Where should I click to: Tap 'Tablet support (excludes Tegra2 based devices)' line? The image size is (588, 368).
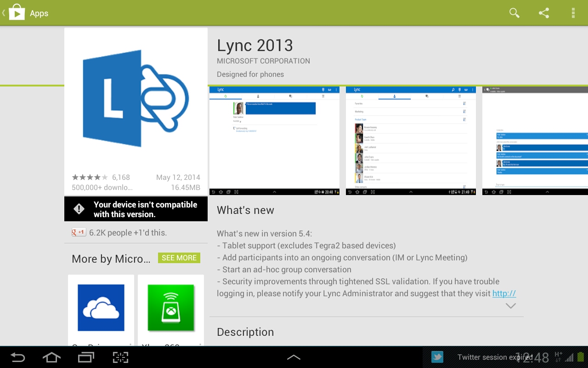coord(306,246)
